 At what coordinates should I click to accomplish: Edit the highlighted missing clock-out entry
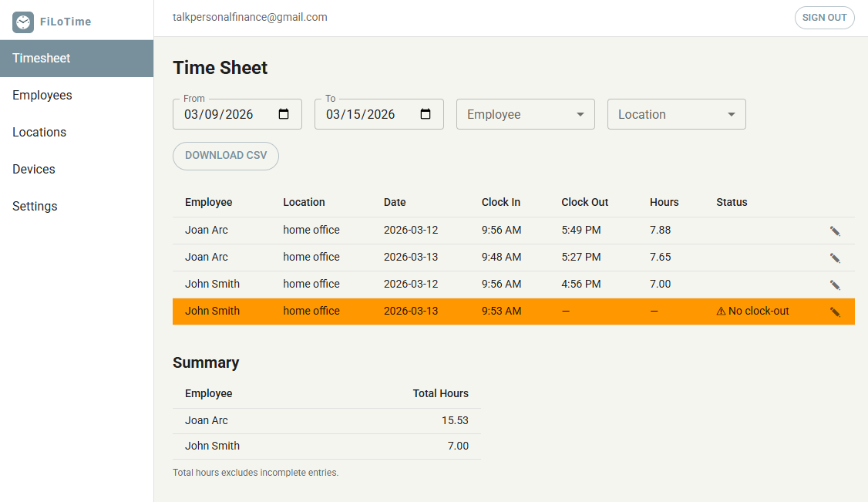coord(835,311)
